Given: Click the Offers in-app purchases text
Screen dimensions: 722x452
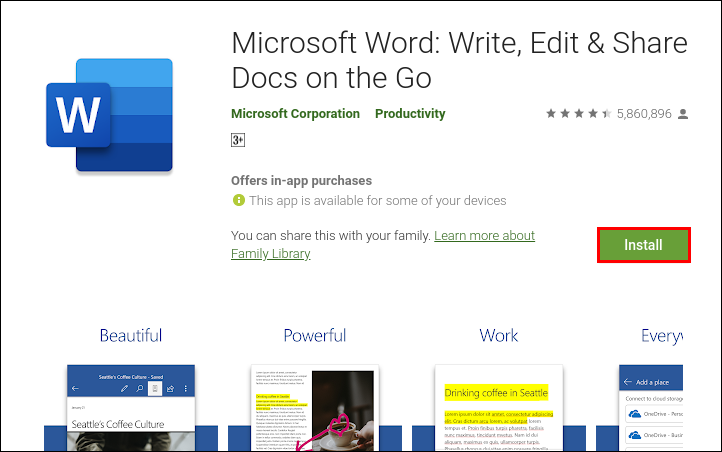Looking at the screenshot, I should click(301, 181).
